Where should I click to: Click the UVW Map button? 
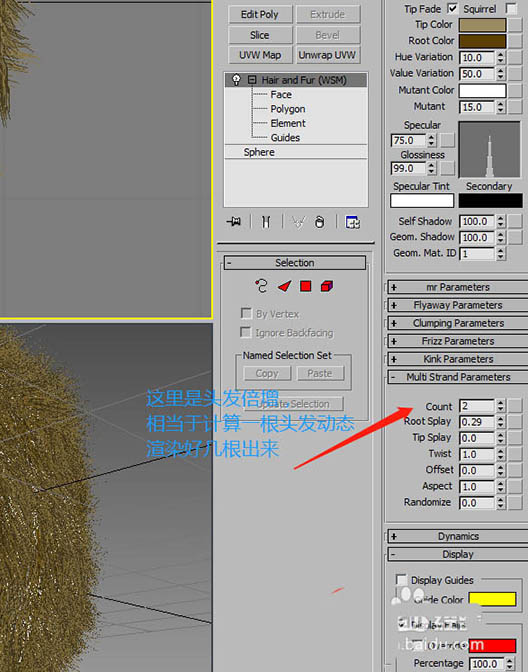pyautogui.click(x=260, y=55)
